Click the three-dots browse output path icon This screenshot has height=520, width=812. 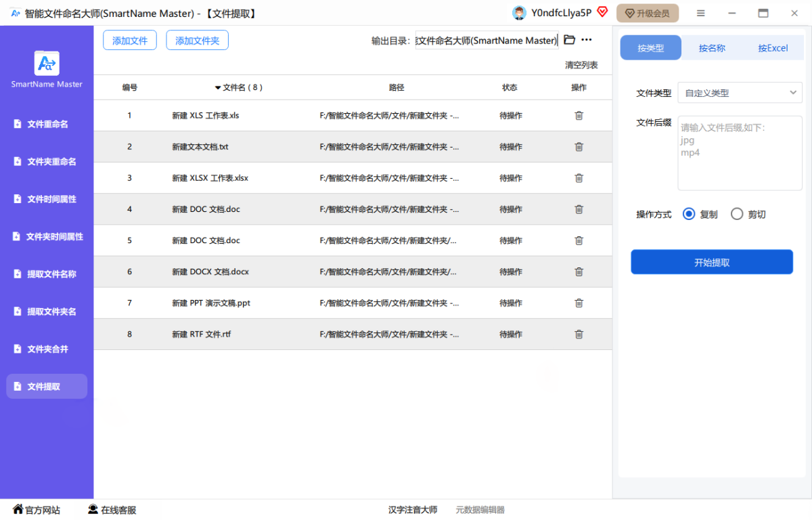click(x=587, y=40)
